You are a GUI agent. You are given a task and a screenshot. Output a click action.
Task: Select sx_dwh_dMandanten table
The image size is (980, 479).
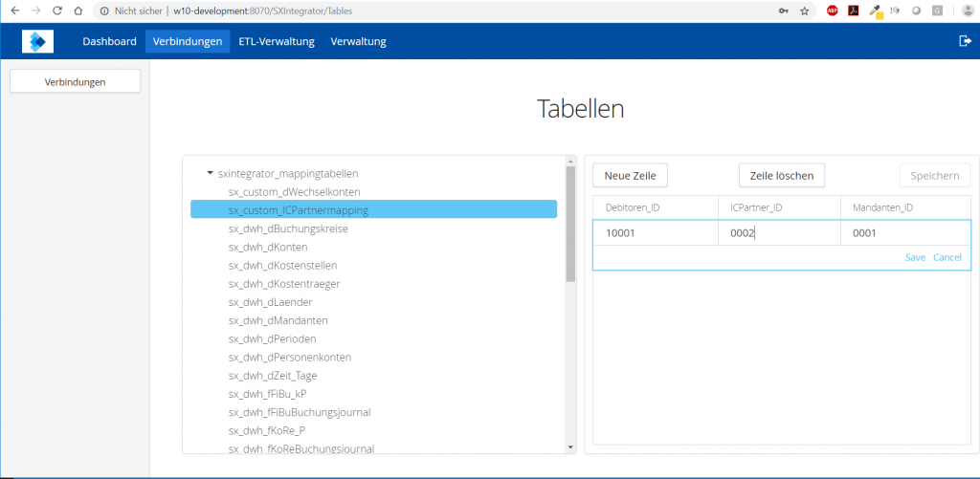[x=278, y=320]
